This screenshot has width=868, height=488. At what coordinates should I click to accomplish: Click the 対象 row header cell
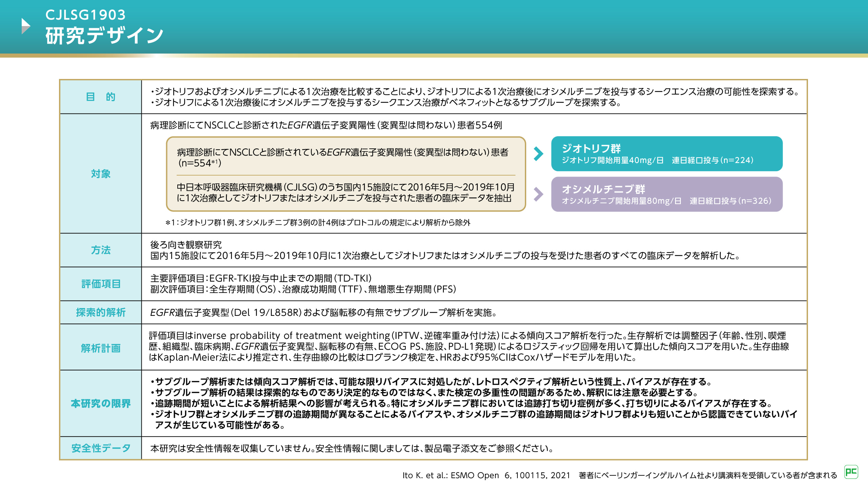[101, 174]
